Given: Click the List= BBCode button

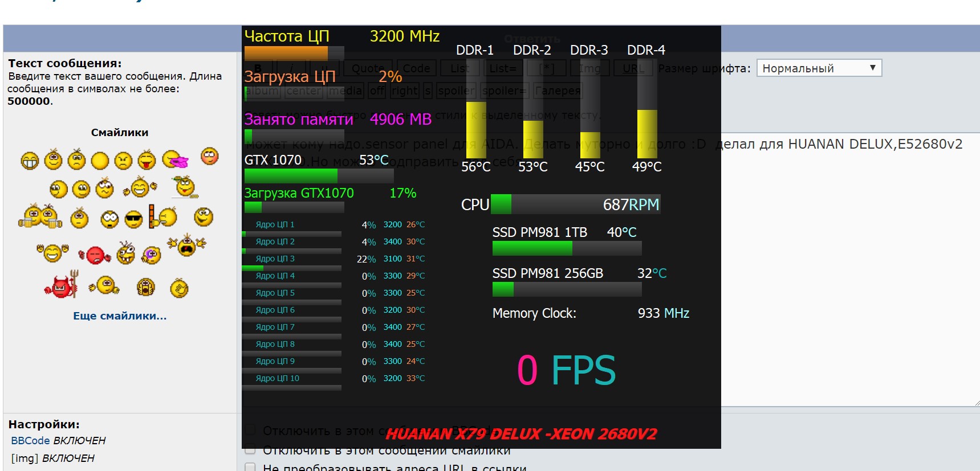Looking at the screenshot, I should [x=503, y=68].
